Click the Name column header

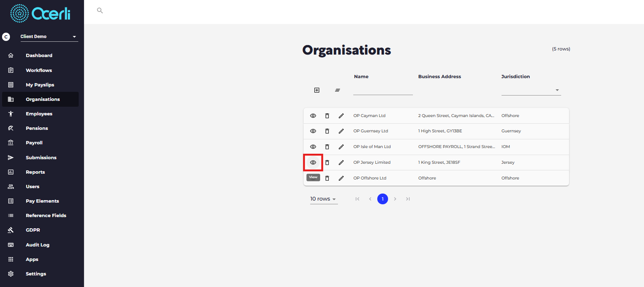click(x=361, y=77)
